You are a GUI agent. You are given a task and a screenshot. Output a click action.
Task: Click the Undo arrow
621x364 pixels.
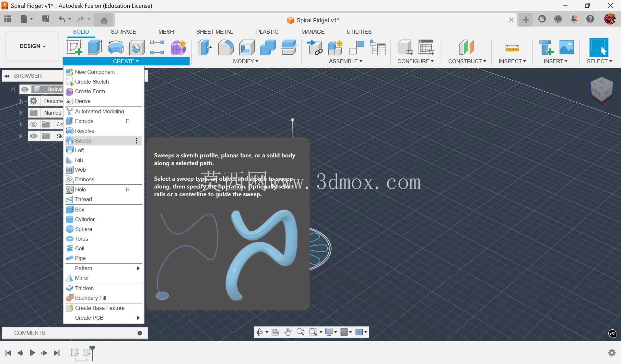click(x=61, y=19)
